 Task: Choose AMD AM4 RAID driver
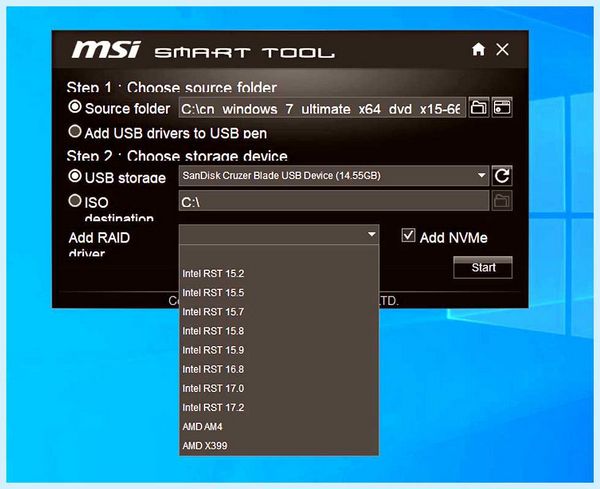tap(279, 427)
